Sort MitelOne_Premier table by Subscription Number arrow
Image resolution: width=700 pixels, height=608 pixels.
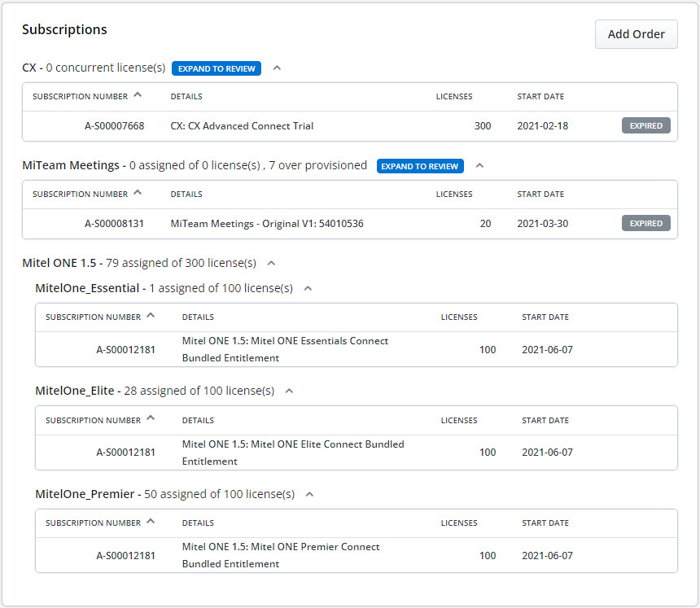click(151, 521)
